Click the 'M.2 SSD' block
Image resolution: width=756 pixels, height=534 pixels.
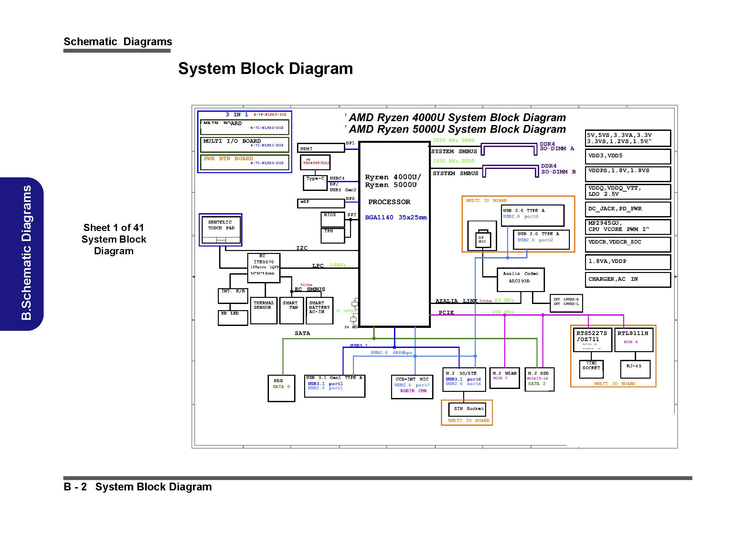539,379
